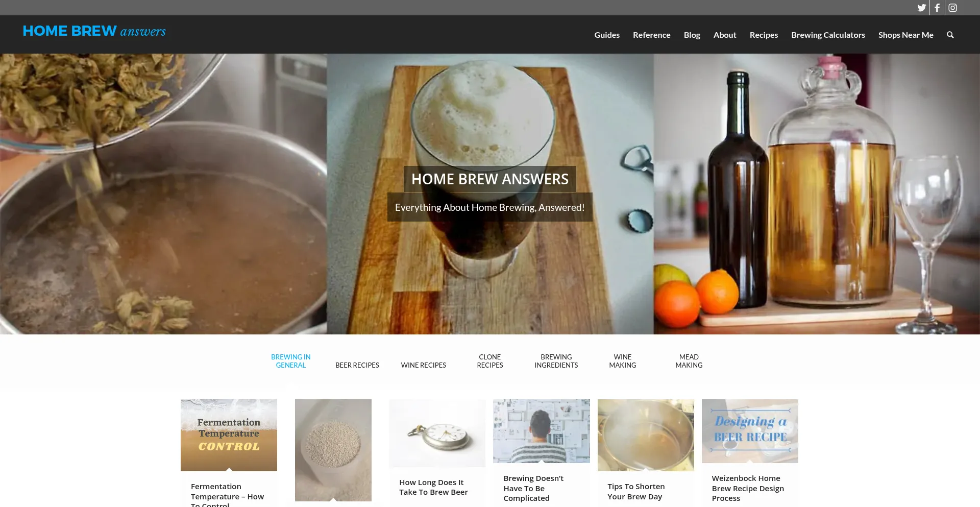The image size is (980, 507).
Task: Go to the Blog page
Action: point(692,35)
